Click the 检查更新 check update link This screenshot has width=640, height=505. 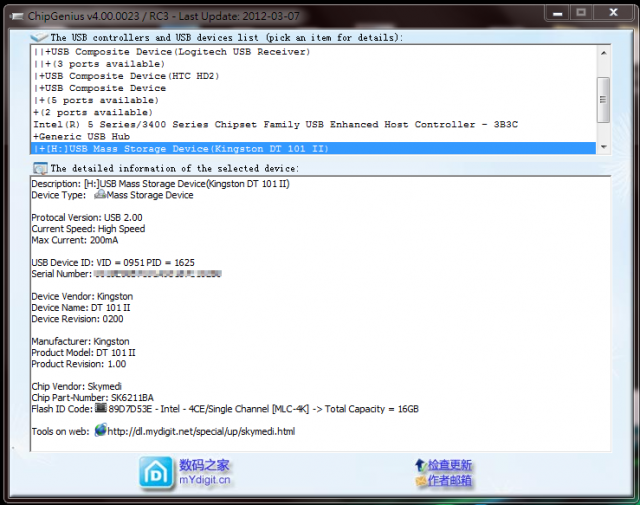pos(449,465)
